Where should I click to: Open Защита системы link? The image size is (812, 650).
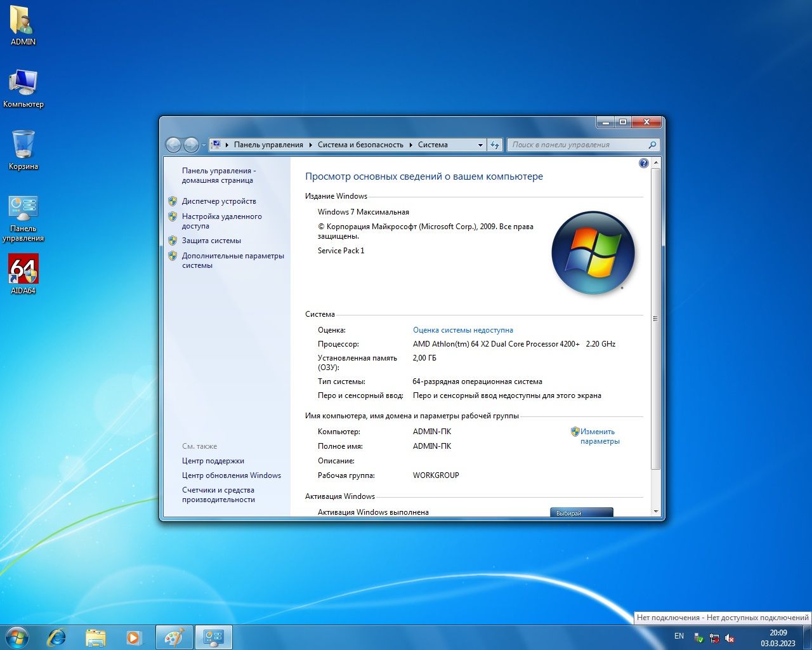(211, 241)
